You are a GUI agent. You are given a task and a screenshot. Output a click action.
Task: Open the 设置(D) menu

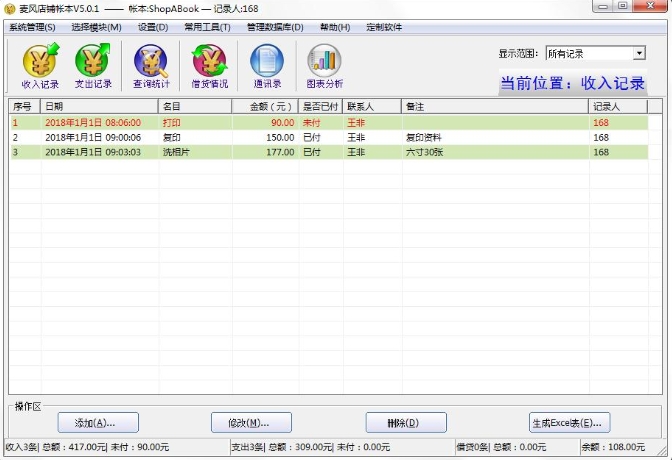153,27
